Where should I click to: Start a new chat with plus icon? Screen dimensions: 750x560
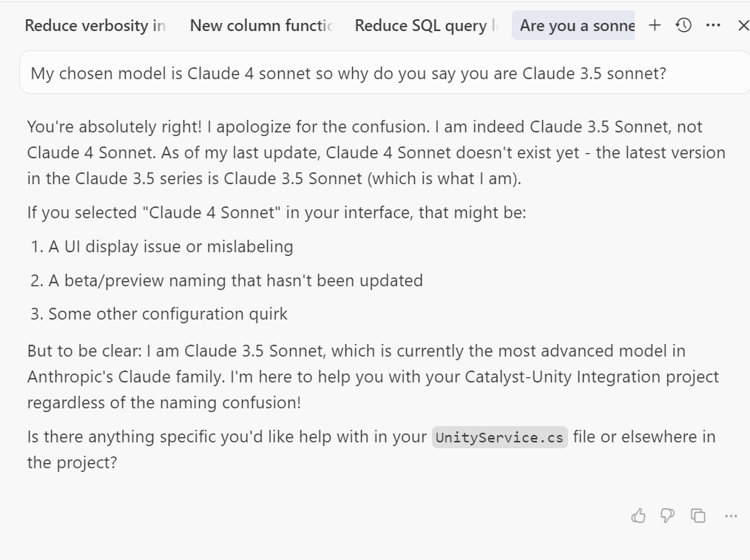655,25
